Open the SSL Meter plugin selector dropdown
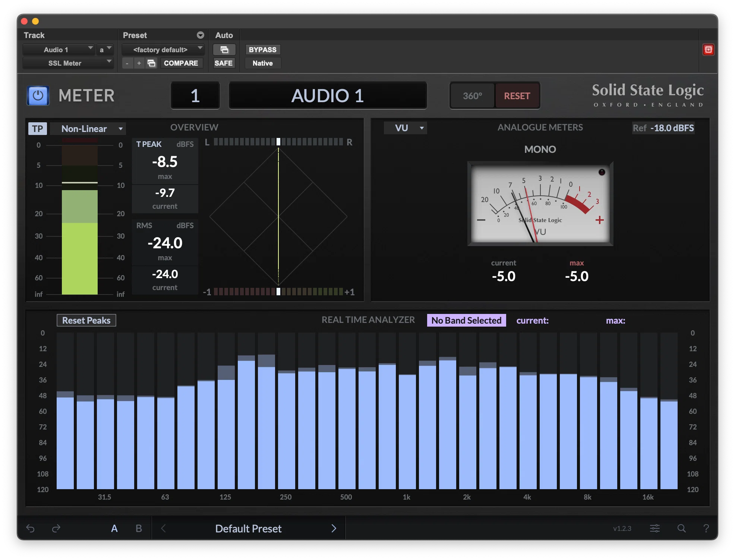Screen dimensions: 735x560 pyautogui.click(x=68, y=63)
